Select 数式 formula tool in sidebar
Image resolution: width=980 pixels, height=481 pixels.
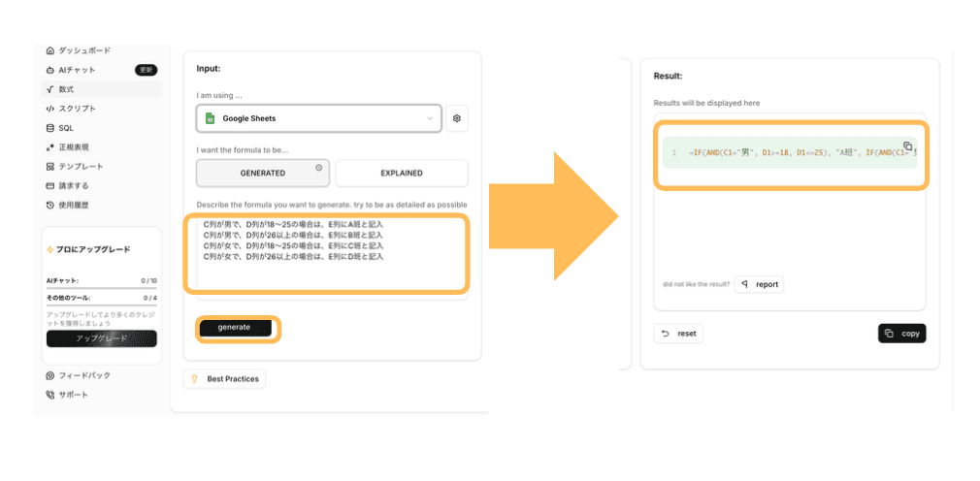[66, 89]
